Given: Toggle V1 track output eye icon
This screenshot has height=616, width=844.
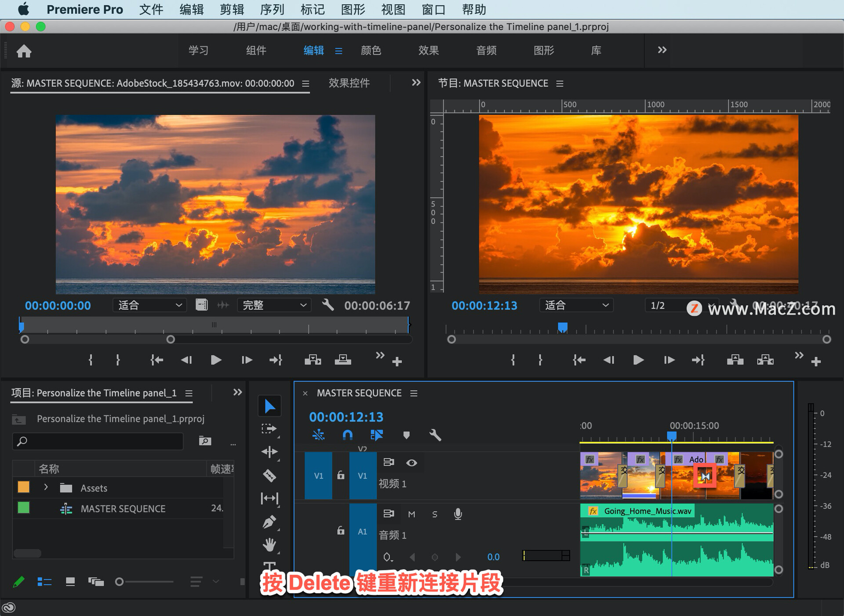Looking at the screenshot, I should [411, 463].
